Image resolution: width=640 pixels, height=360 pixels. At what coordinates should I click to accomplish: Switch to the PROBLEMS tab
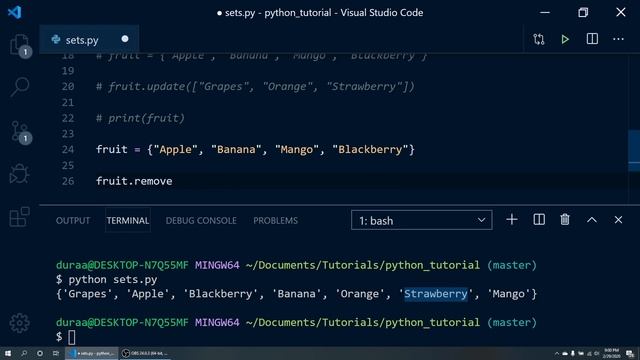tap(276, 220)
